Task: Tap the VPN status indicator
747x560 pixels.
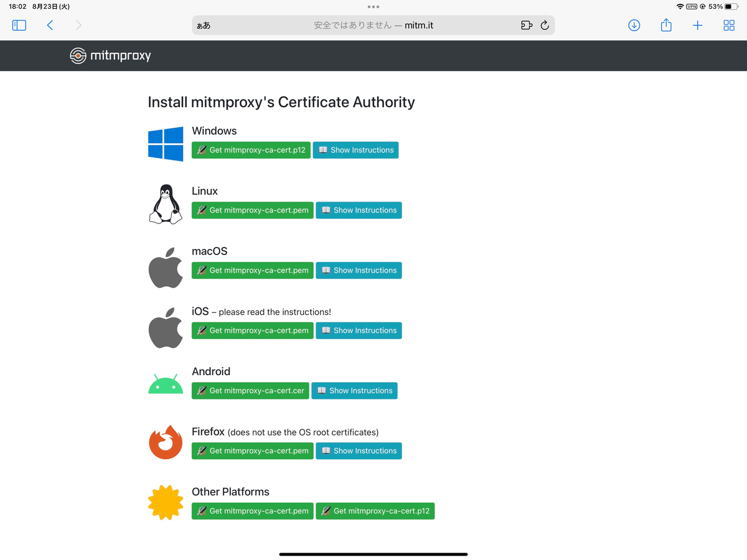Action: 692,7
